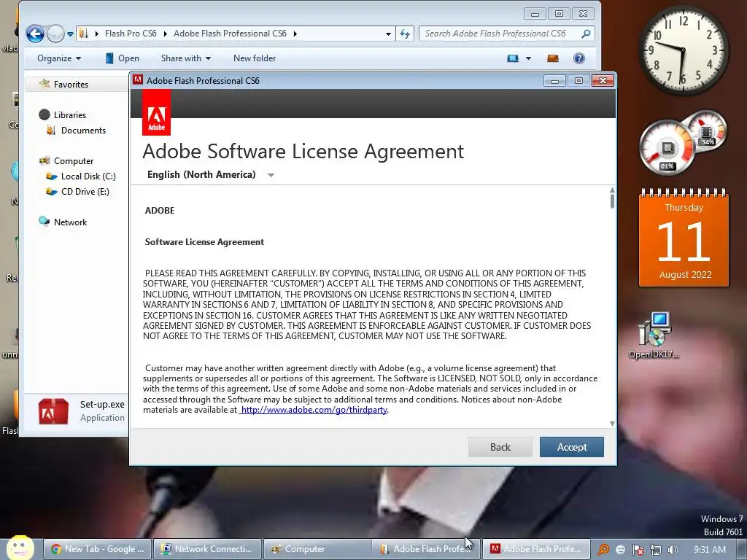747x560 pixels.
Task: Click the orange magnifier tray icon
Action: [x=603, y=550]
